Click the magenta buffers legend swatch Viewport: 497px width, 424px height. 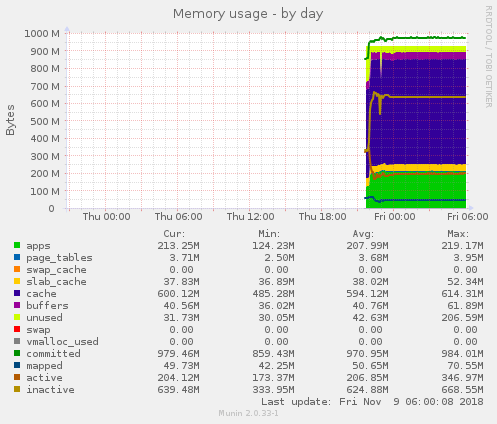[17, 305]
